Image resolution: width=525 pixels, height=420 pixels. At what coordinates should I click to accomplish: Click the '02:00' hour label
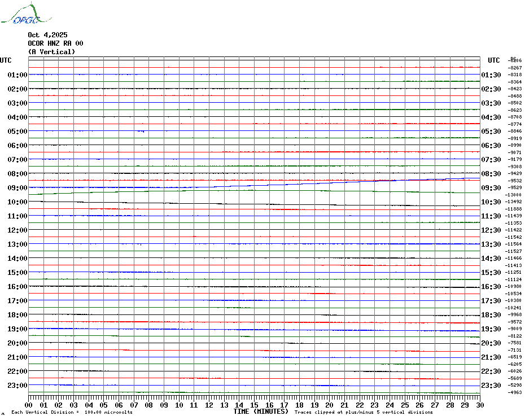pos(17,89)
